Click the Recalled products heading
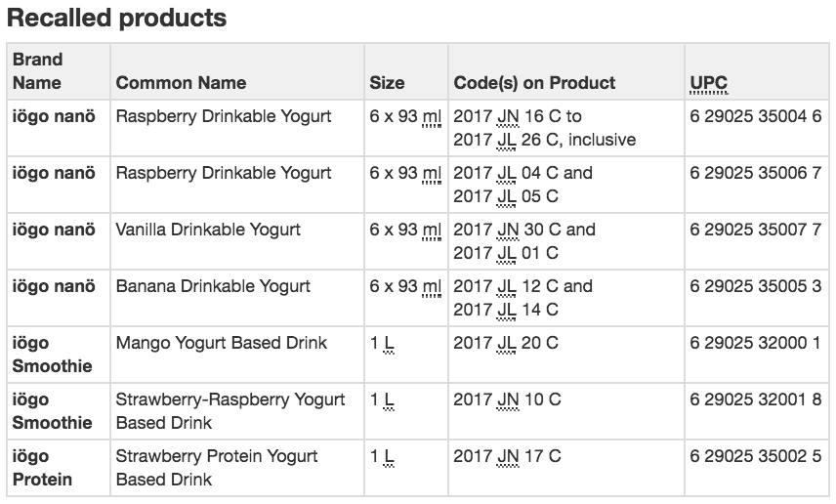This screenshot has height=504, width=836. click(117, 18)
